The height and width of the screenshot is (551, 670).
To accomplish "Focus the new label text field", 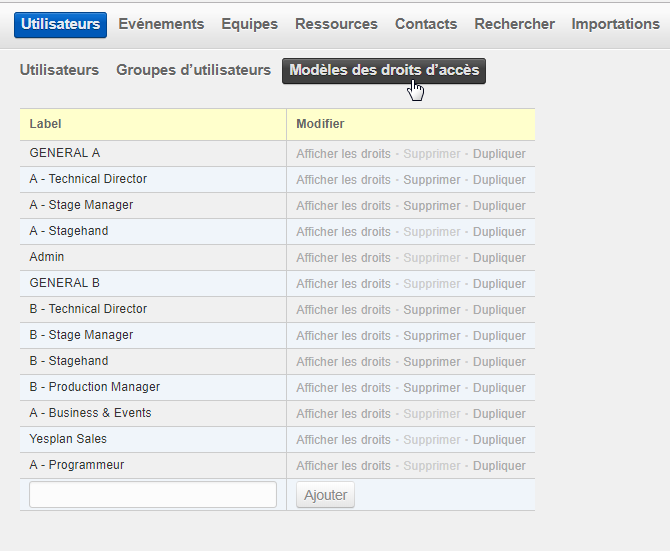I will coord(153,495).
